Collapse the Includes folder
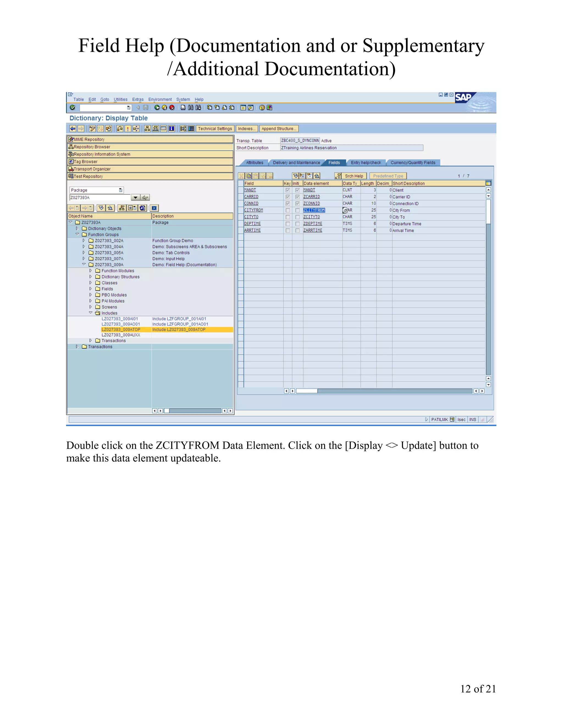The image size is (563, 728). 90,313
